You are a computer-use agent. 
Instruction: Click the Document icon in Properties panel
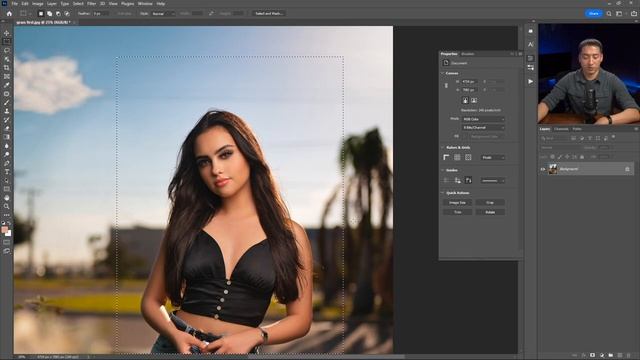point(446,63)
